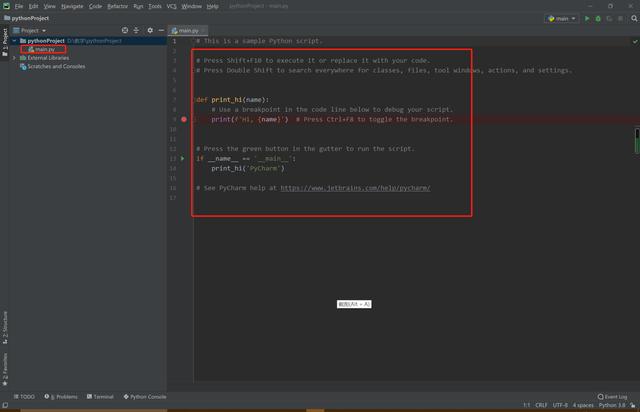
Task: Open the File menu
Action: pos(19,6)
